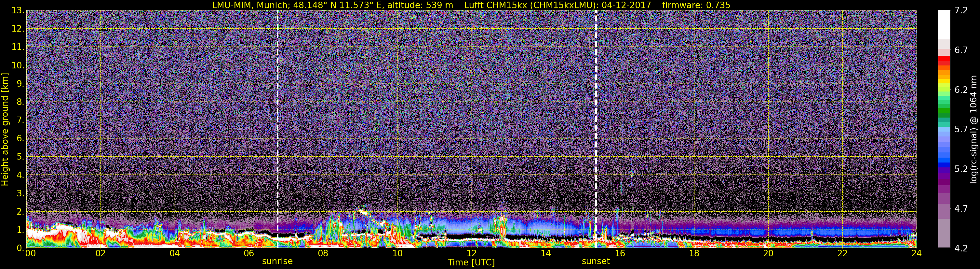
Task: Click the colorbar tick value 5.2
Action: [961, 169]
